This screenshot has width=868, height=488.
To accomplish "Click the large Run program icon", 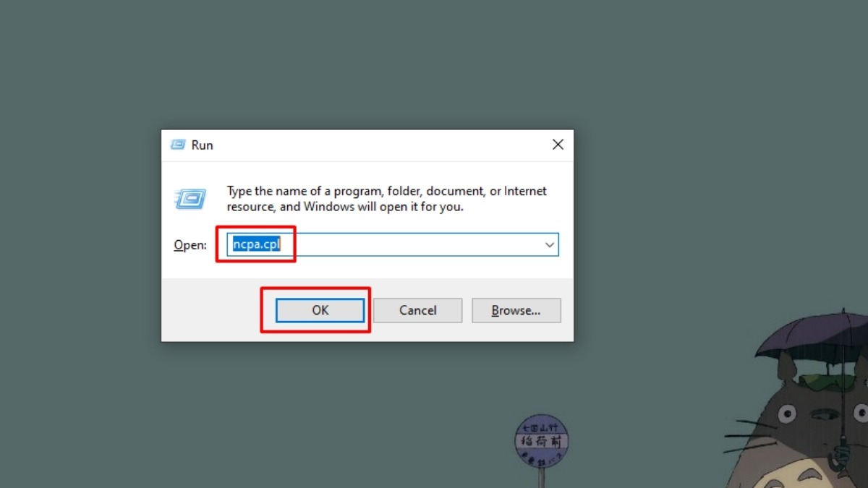I will 190,199.
